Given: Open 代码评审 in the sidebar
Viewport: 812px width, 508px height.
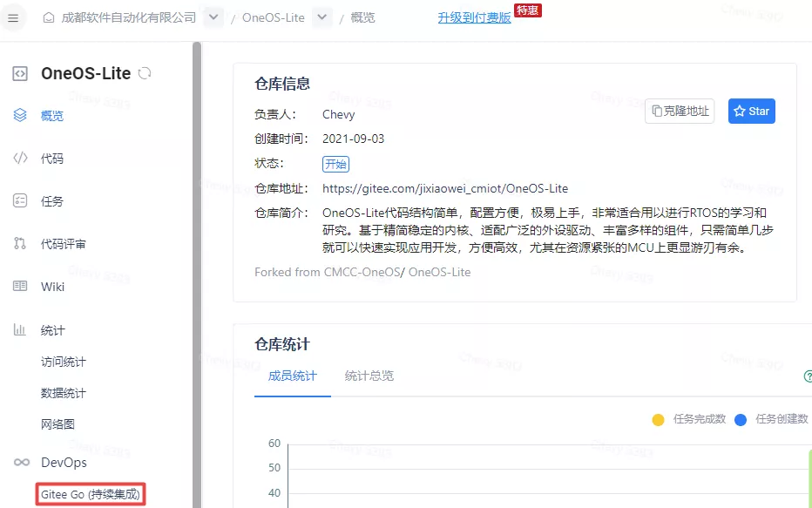Looking at the screenshot, I should 64,244.
